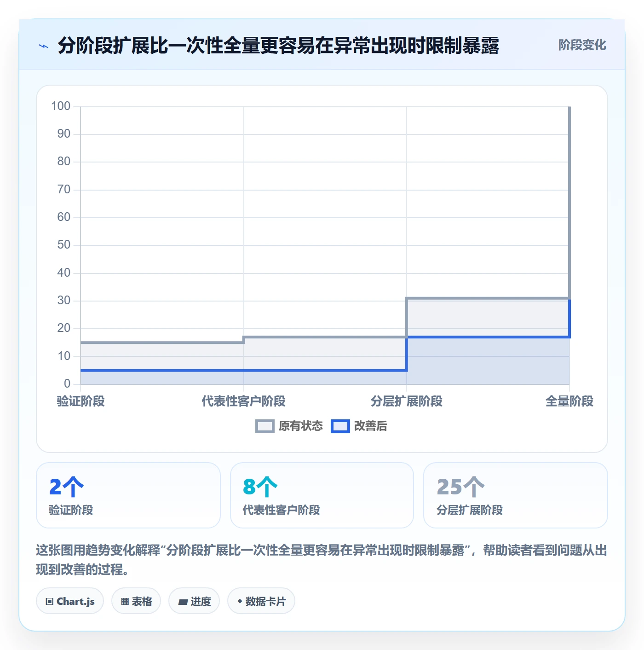Open the 8个 代表性客户阶段 data card

point(322,495)
